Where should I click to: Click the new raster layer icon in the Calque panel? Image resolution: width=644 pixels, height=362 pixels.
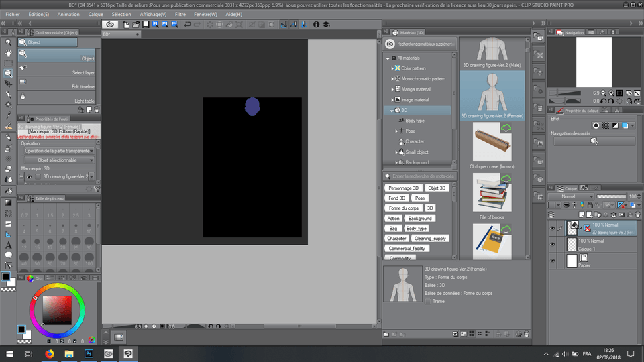582,215
